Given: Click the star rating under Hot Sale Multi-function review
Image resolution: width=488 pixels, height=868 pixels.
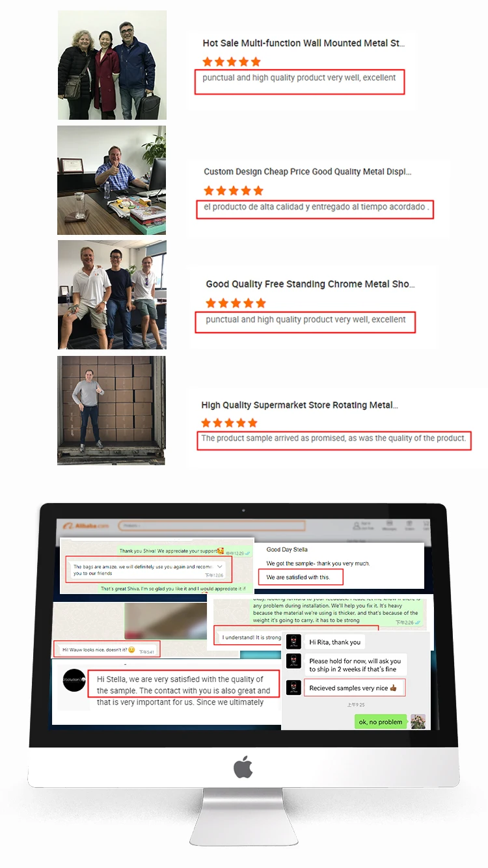Looking at the screenshot, I should (x=232, y=62).
